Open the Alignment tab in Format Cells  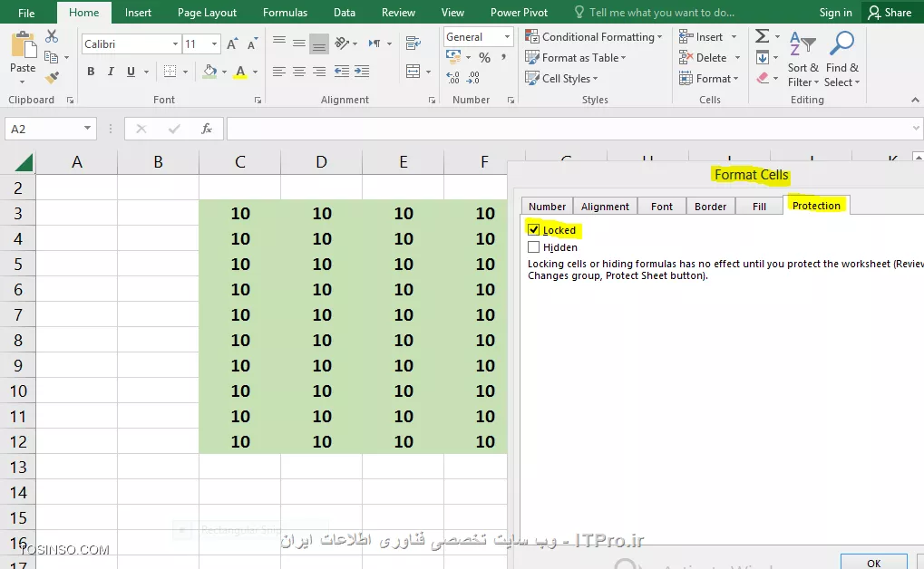tap(605, 207)
